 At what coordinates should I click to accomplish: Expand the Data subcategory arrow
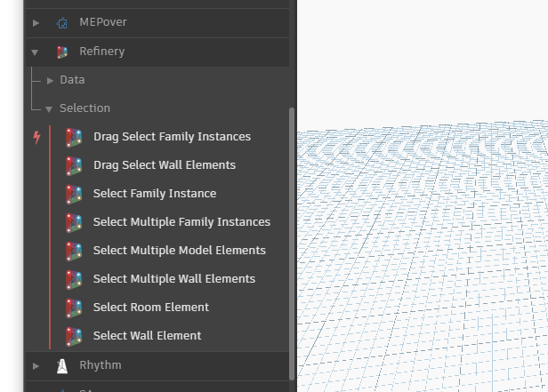(51, 80)
